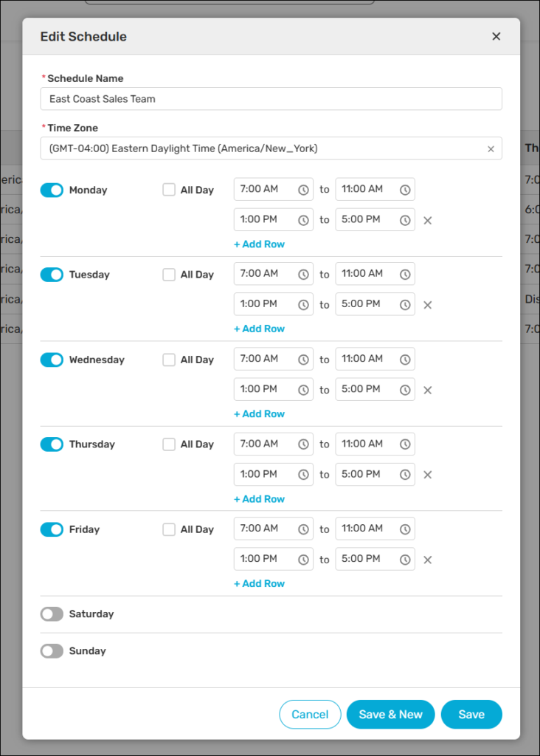Image resolution: width=540 pixels, height=756 pixels.
Task: Delete Thursday's 1:00 PM to 5:00 PM row
Action: click(x=427, y=475)
